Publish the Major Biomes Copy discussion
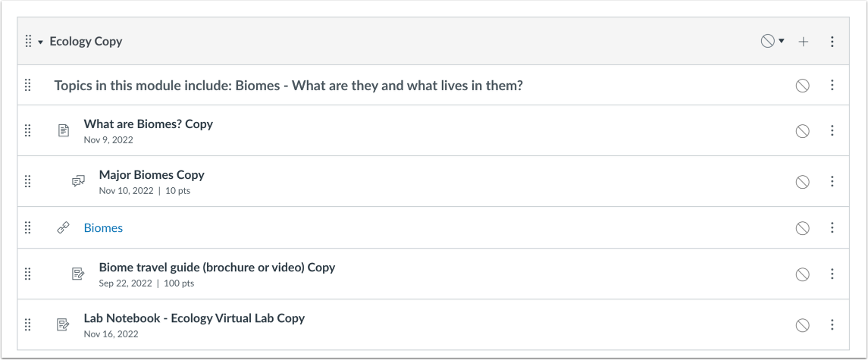 pyautogui.click(x=802, y=181)
